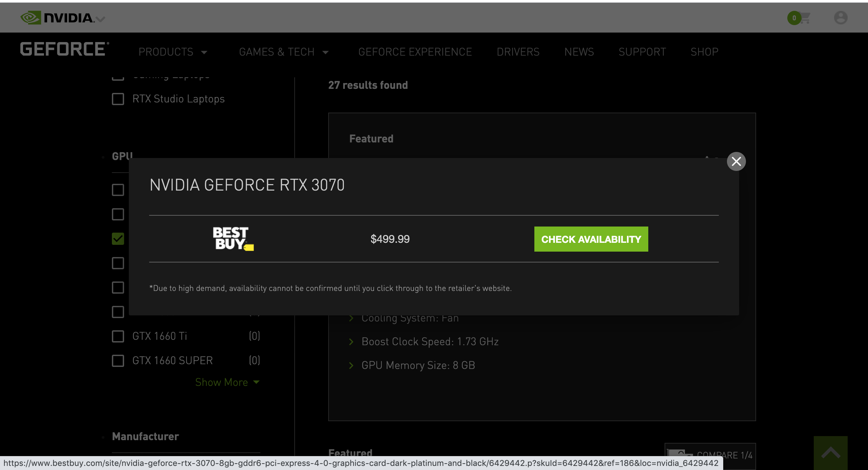The height and width of the screenshot is (470, 868).
Task: Uncheck the selected GPU filter checkbox
Action: pyautogui.click(x=118, y=239)
